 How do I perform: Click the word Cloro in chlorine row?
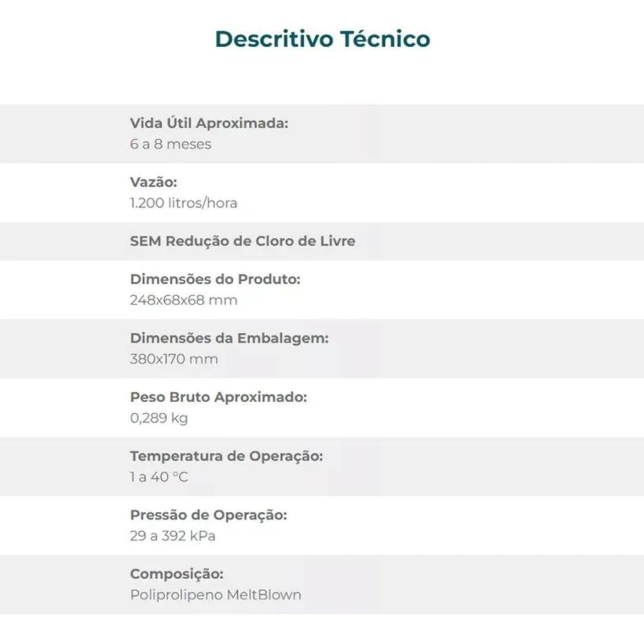(274, 241)
